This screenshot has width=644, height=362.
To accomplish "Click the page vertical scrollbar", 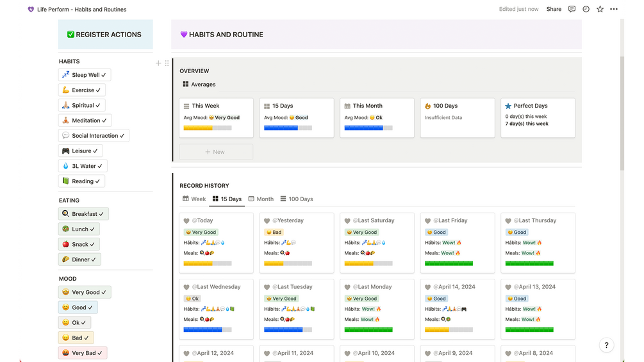I will click(622, 113).
